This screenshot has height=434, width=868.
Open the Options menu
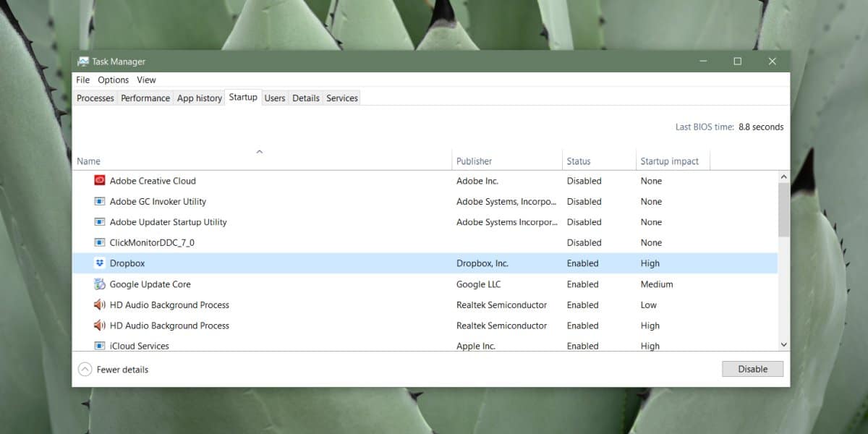click(113, 80)
